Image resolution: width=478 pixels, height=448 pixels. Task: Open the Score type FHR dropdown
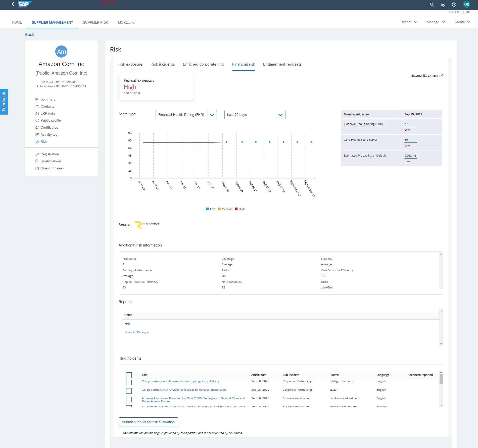(x=212, y=115)
